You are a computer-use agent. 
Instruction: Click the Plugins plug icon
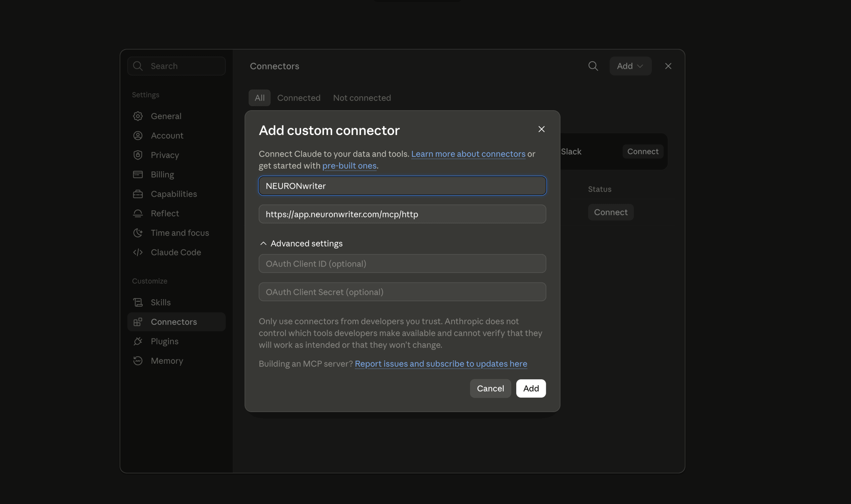(x=138, y=341)
